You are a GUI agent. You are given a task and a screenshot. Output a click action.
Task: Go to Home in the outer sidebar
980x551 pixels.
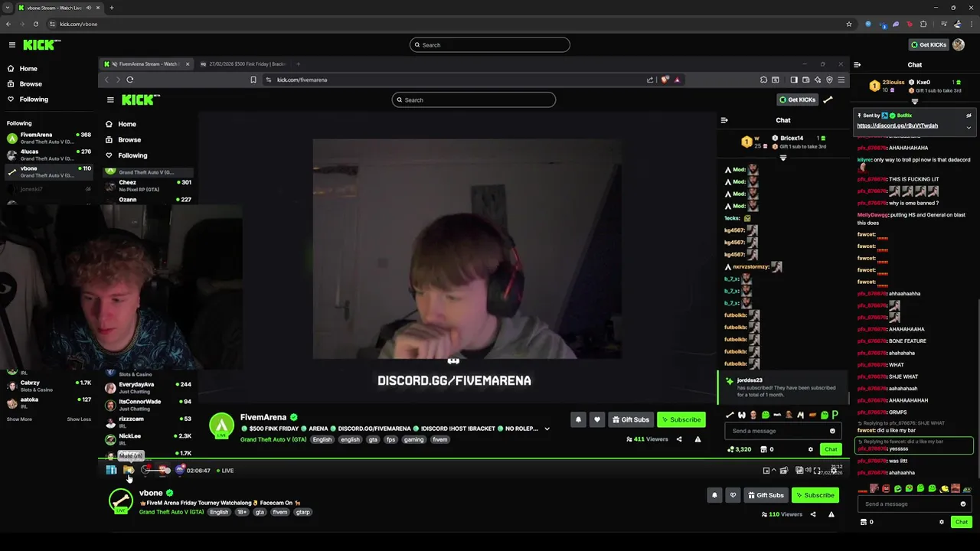[28, 69]
